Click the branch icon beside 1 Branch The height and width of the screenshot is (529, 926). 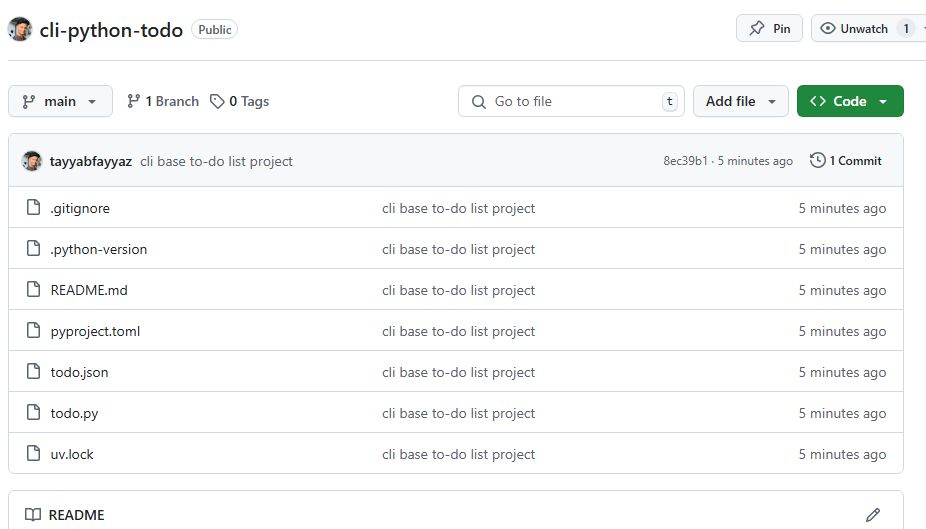click(x=133, y=102)
